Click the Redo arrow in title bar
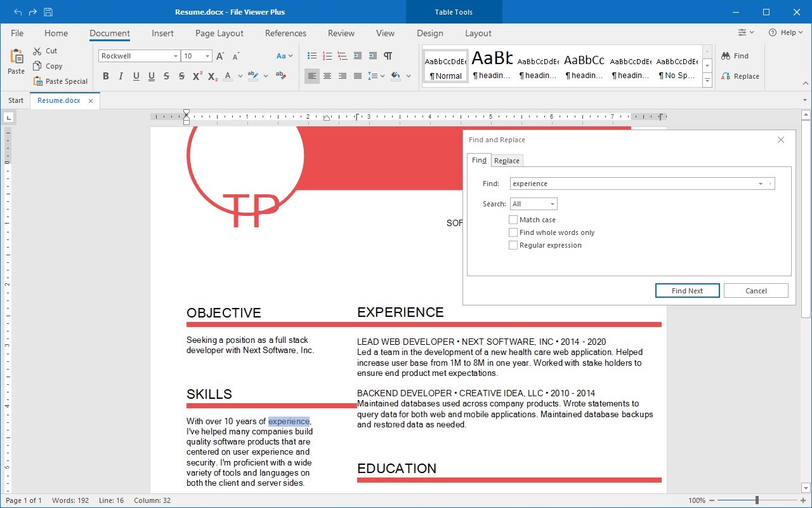Viewport: 812px width, 508px height. pyautogui.click(x=32, y=12)
